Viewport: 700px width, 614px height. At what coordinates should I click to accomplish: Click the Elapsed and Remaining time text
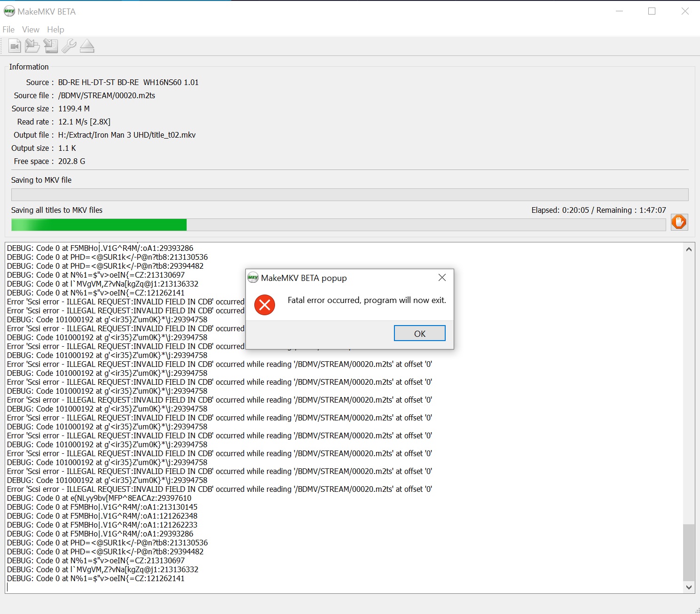pyautogui.click(x=598, y=210)
